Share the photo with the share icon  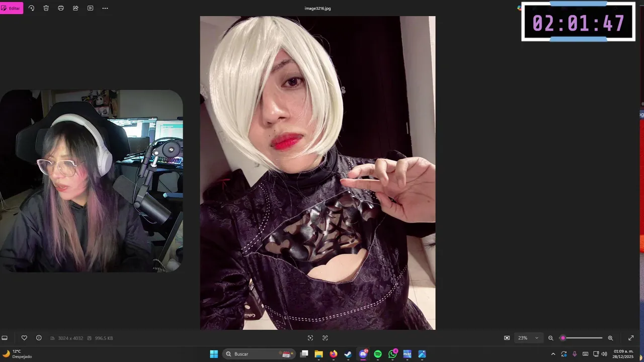[x=75, y=8]
